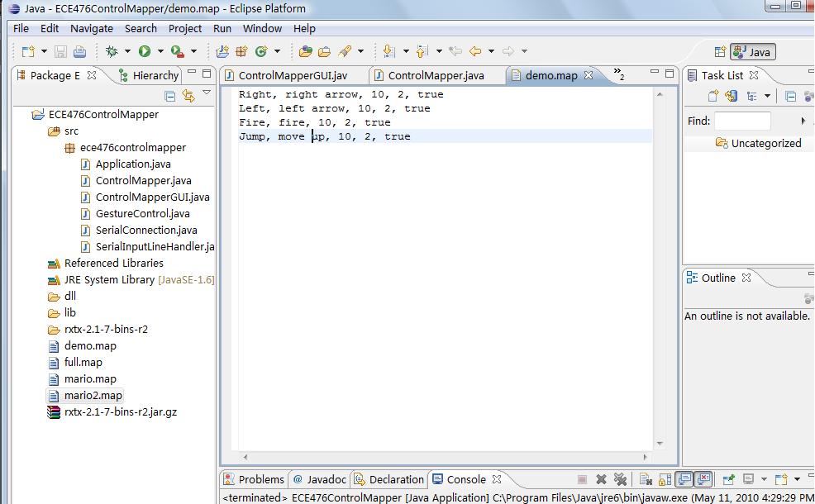This screenshot has width=815, height=504.
Task: Open the New wizard dropdown arrow
Action: coord(44,51)
